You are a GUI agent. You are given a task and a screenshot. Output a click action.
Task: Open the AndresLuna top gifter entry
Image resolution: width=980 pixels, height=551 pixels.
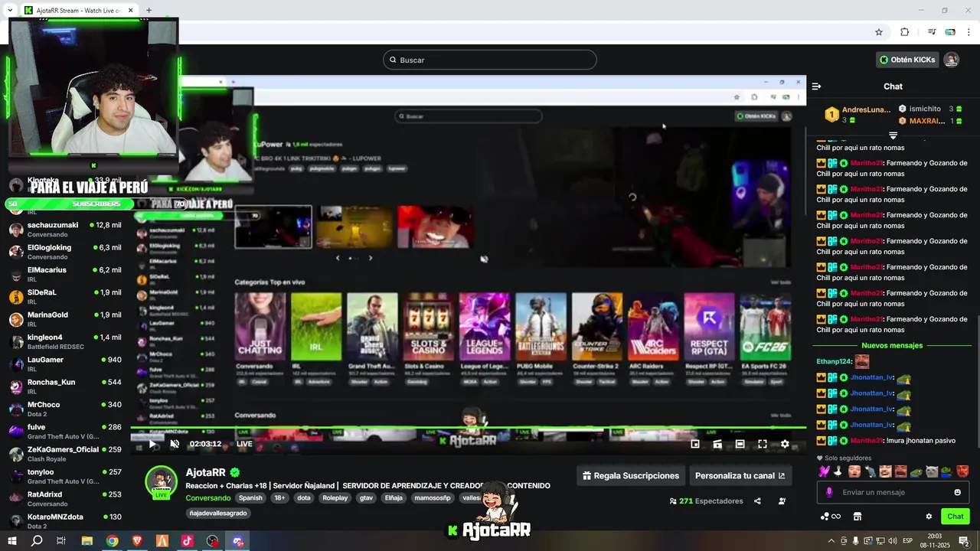point(857,115)
